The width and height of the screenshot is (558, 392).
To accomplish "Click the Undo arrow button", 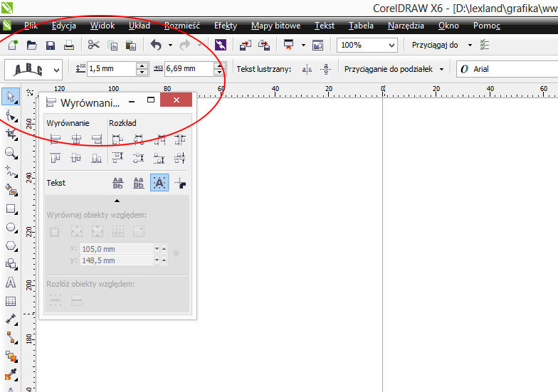I will point(156,46).
